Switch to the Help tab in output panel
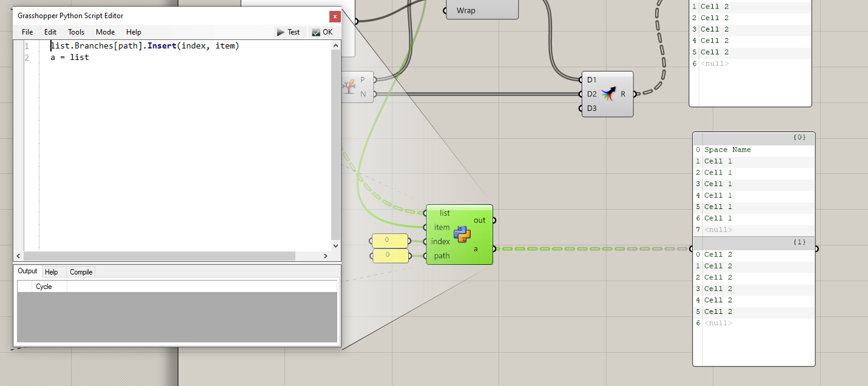868x386 pixels. [x=53, y=271]
